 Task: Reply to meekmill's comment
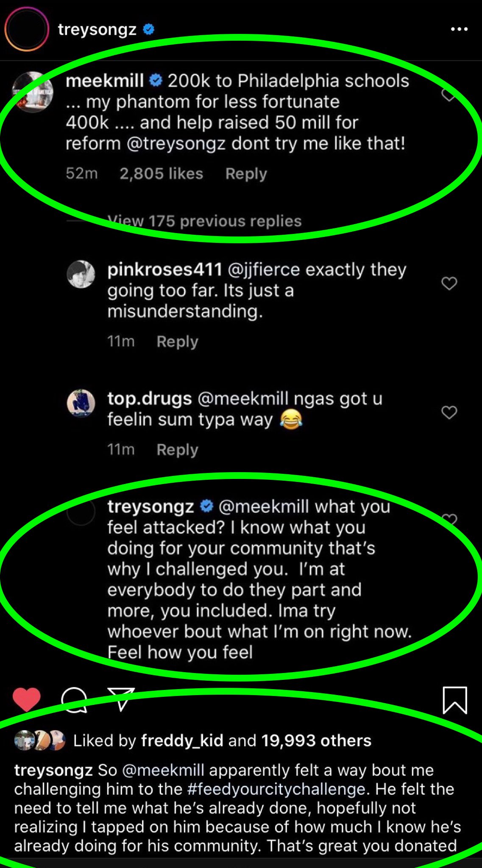246,174
